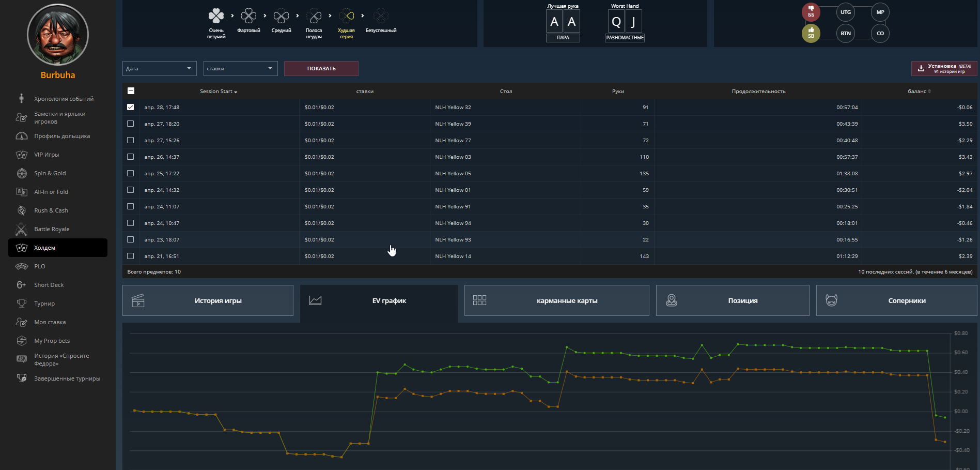980x470 pixels.
Task: Select the UTG position circle
Action: 846,12
